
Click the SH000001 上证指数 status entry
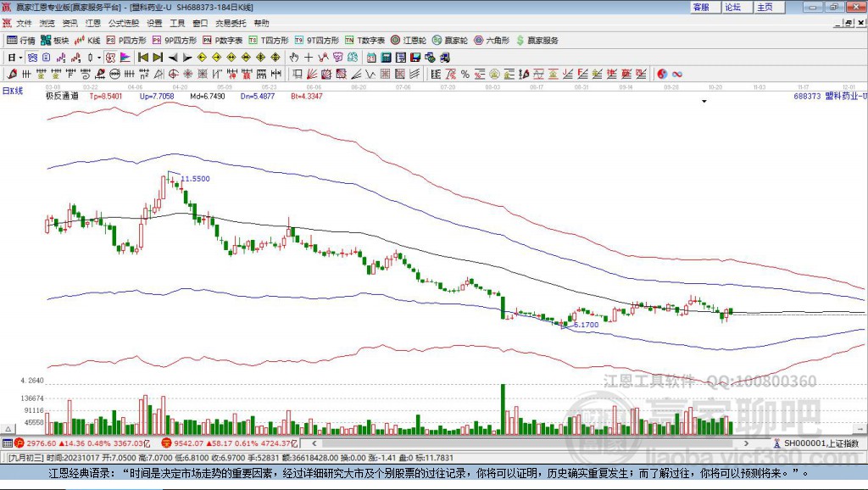click(x=816, y=443)
